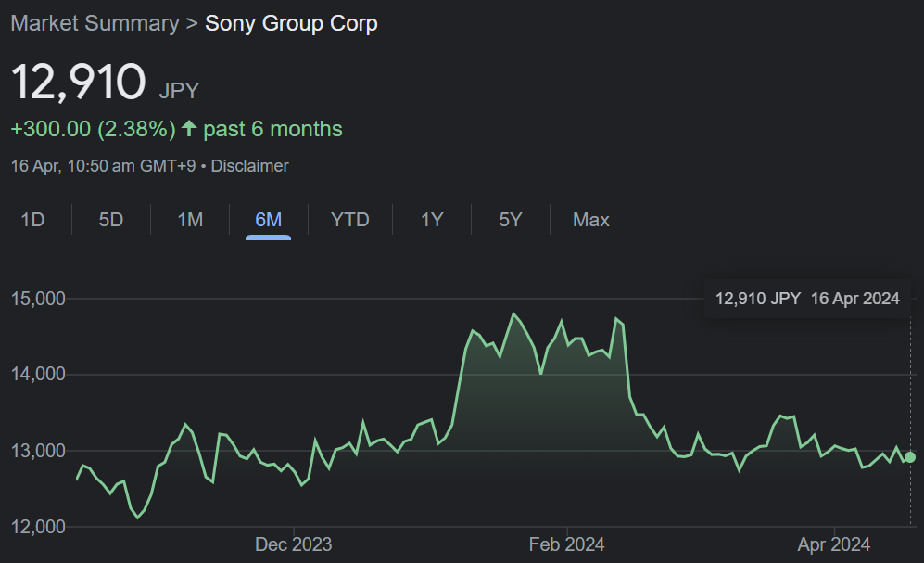This screenshot has width=924, height=563.
Task: Click the 12,910 JPY 16 Apr 2024 tooltip
Action: click(807, 299)
